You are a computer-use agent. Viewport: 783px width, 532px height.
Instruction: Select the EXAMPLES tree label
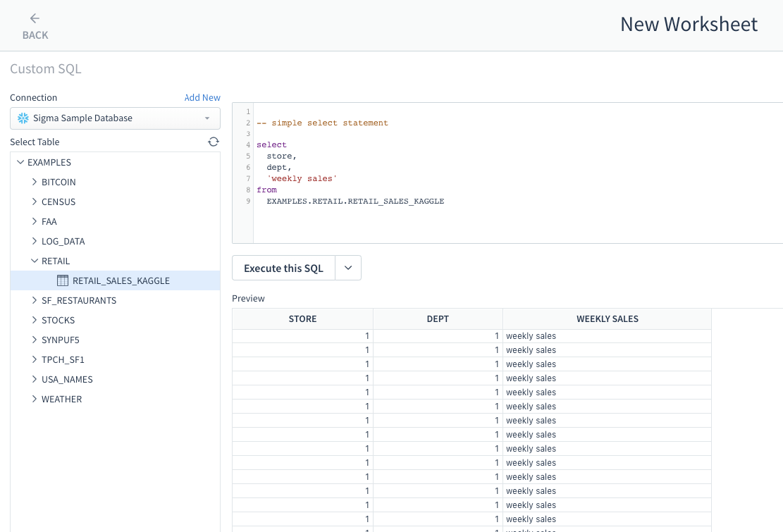(x=49, y=162)
